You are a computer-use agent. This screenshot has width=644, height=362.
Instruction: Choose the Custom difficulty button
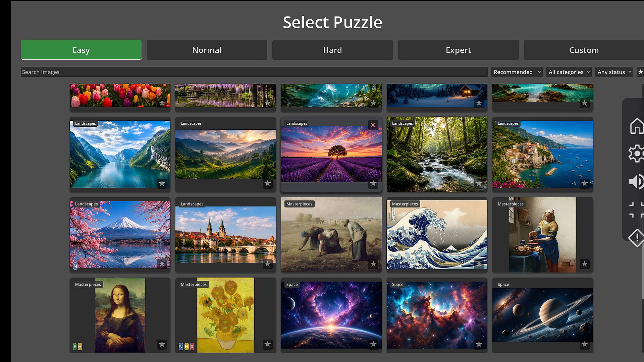point(584,50)
